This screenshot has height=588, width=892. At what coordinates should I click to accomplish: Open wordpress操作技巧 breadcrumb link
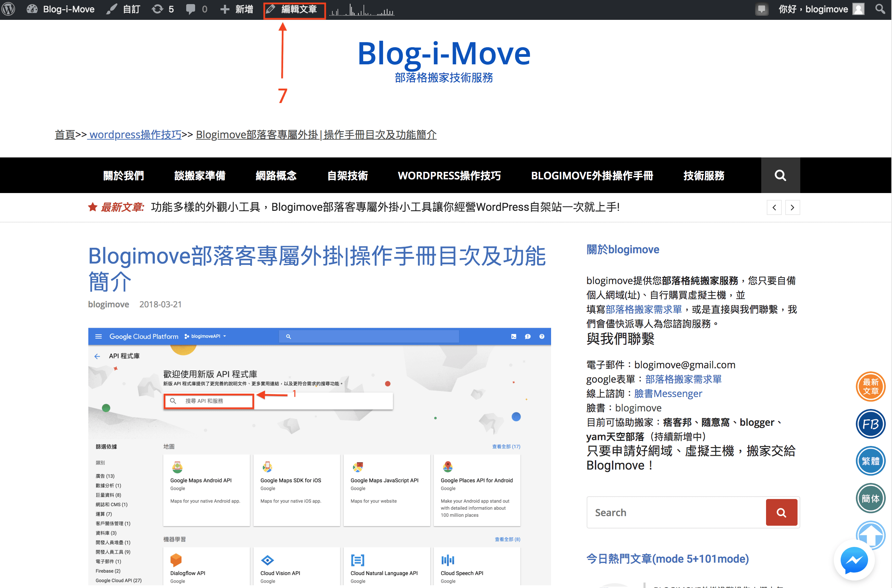[135, 134]
